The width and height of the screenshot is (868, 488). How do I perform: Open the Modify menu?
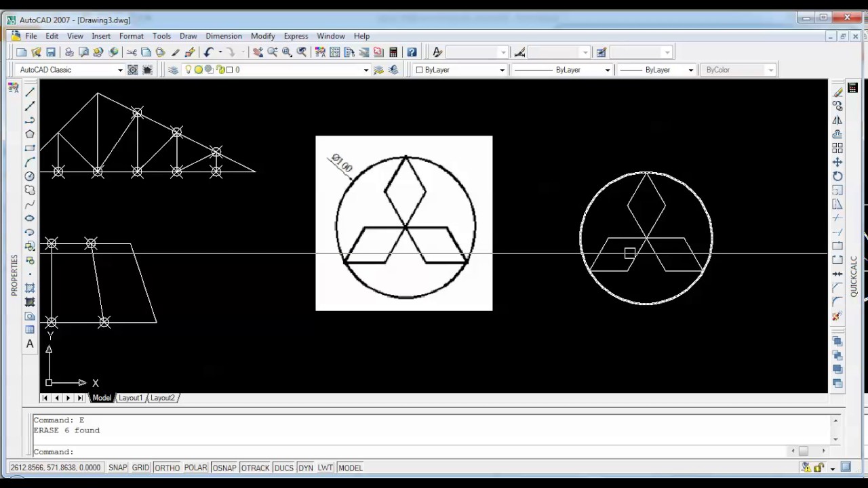(262, 36)
